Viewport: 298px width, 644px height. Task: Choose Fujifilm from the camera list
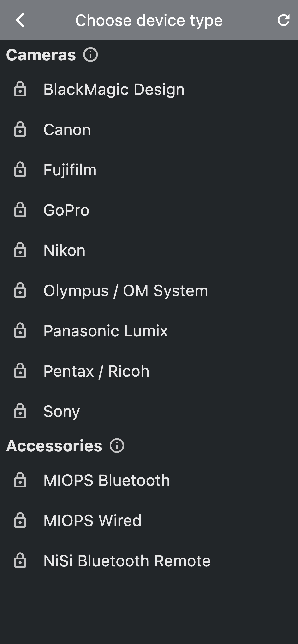point(70,170)
